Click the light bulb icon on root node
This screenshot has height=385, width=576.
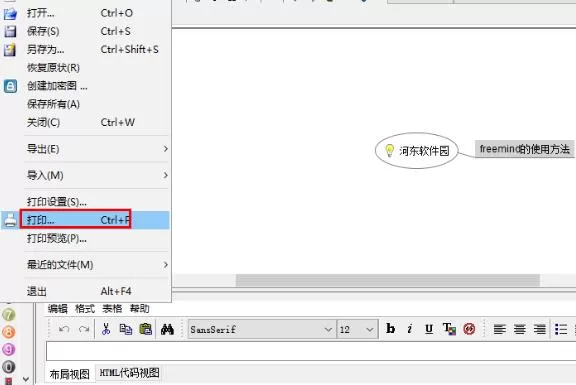(x=389, y=150)
